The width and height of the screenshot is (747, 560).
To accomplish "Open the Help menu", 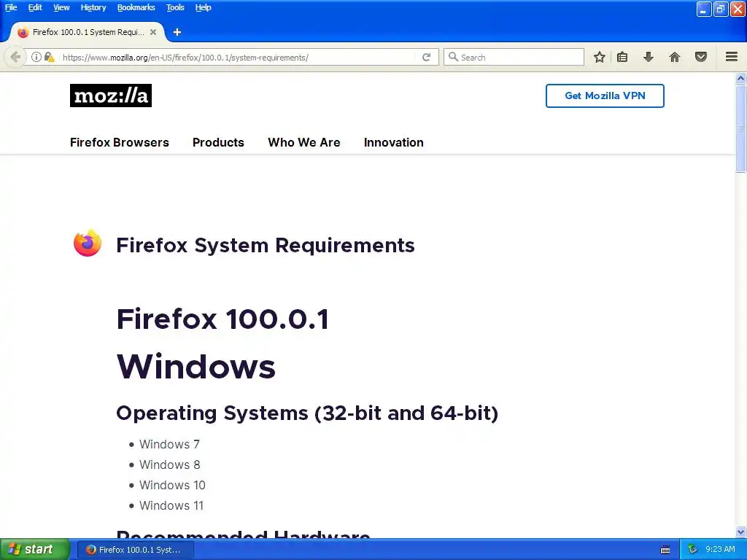I will point(204,7).
